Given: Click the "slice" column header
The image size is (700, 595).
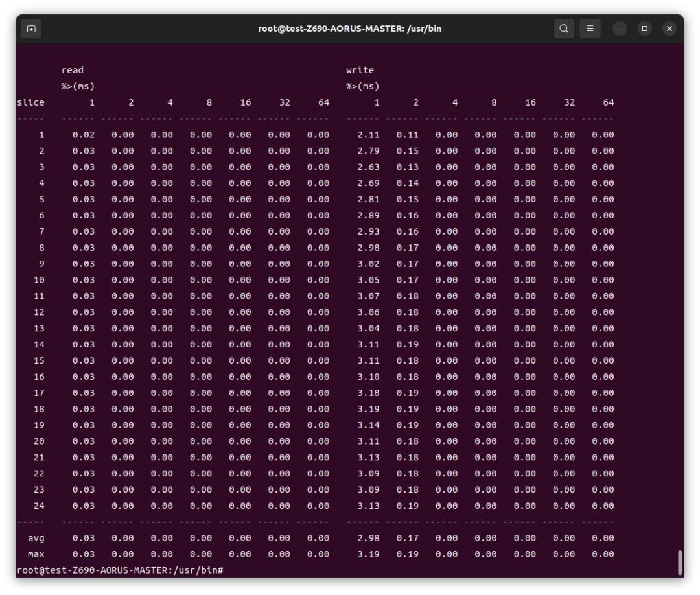Looking at the screenshot, I should tap(30, 102).
